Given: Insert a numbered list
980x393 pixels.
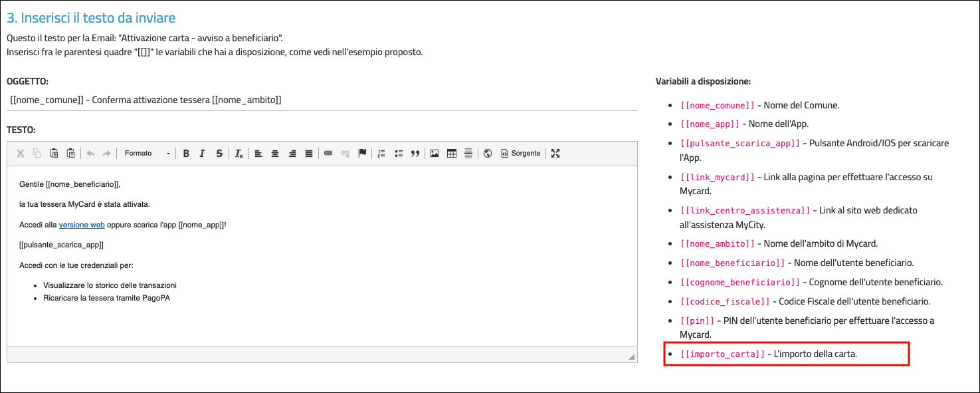Looking at the screenshot, I should [x=381, y=154].
